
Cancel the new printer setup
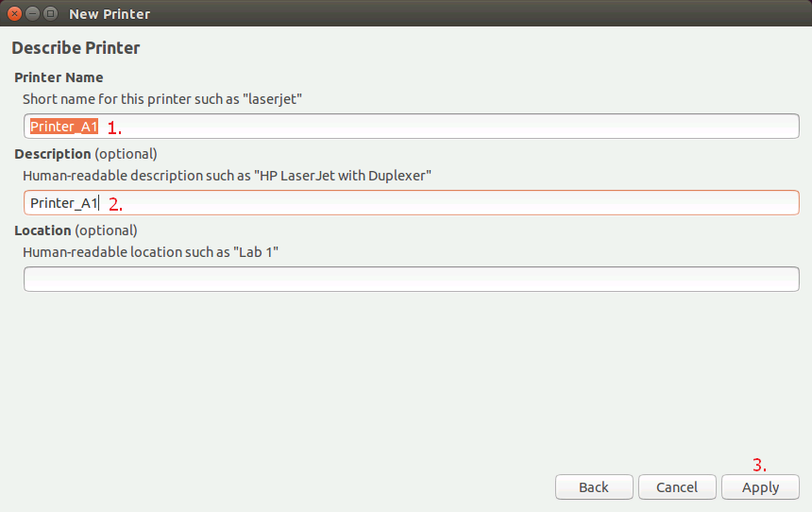pyautogui.click(x=677, y=487)
